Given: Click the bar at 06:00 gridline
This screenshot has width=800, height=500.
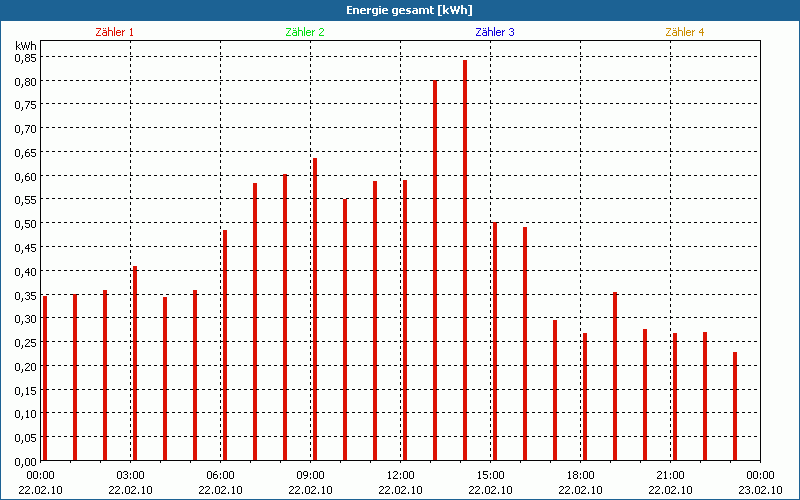Looking at the screenshot, I should [x=225, y=345].
